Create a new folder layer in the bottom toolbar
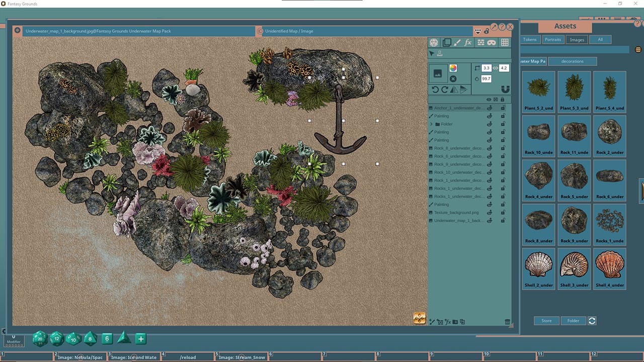Viewport: 644px width, 362px height. click(455, 322)
